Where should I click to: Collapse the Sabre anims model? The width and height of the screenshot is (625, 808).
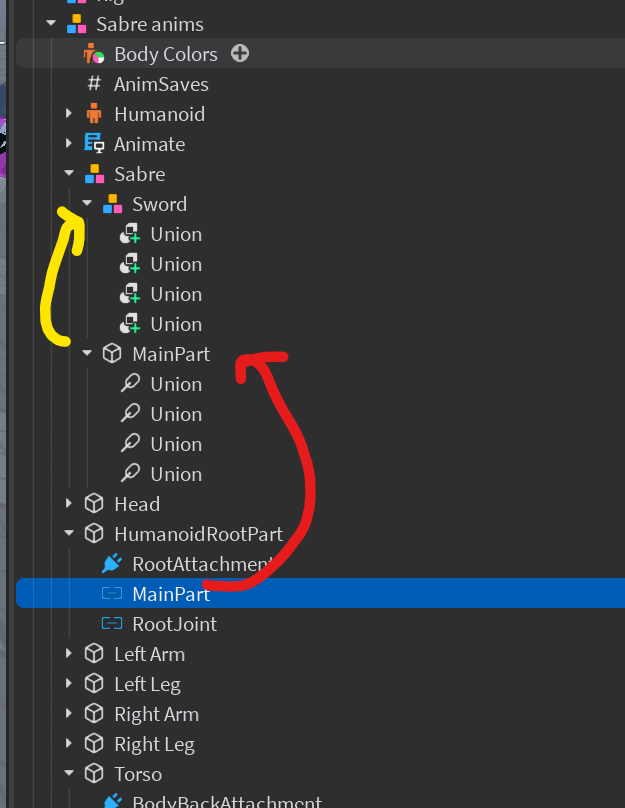click(50, 23)
